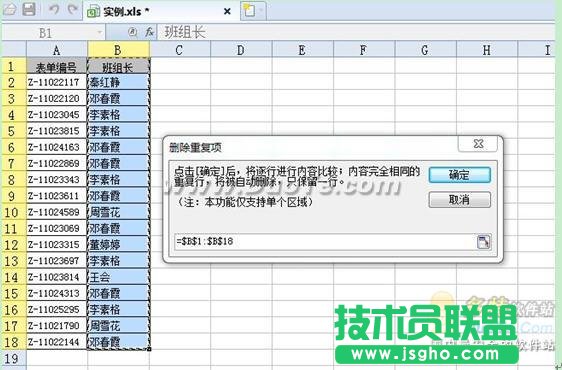
Task: Click the undo arrow icon
Action: click(54, 9)
